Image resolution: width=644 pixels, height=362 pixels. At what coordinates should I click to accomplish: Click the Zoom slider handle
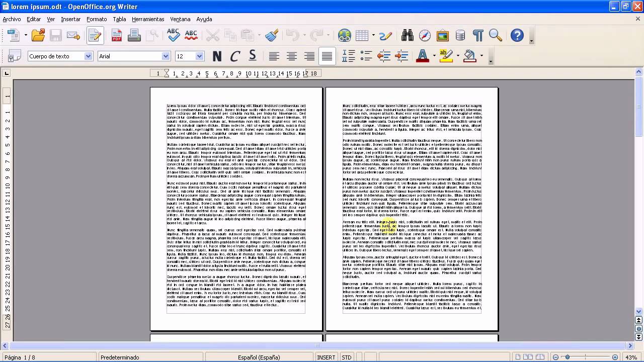[568, 357]
